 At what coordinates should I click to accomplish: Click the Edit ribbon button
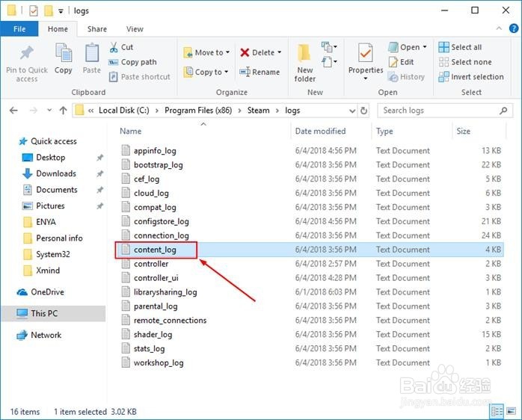401,62
